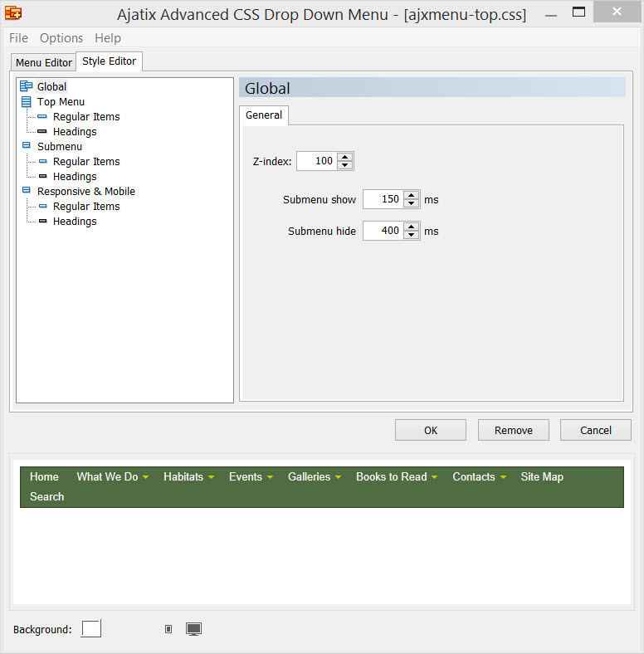The width and height of the screenshot is (644, 654).
Task: Click the Global tree icon
Action: 27,86
